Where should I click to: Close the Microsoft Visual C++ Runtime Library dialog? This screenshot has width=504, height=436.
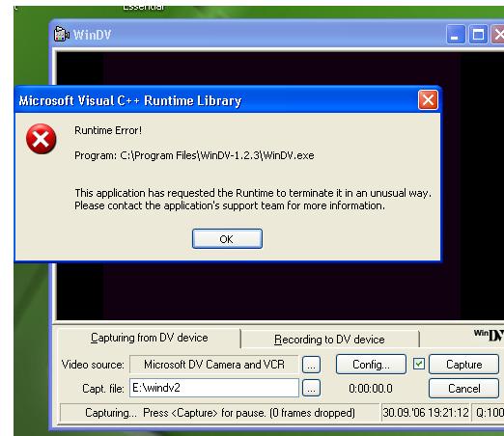coord(428,100)
